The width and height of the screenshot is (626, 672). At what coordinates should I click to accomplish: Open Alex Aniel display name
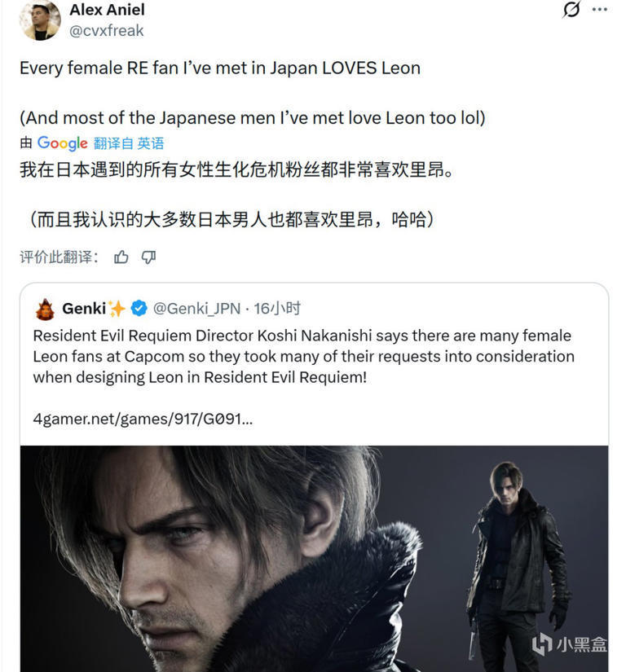coord(108,10)
